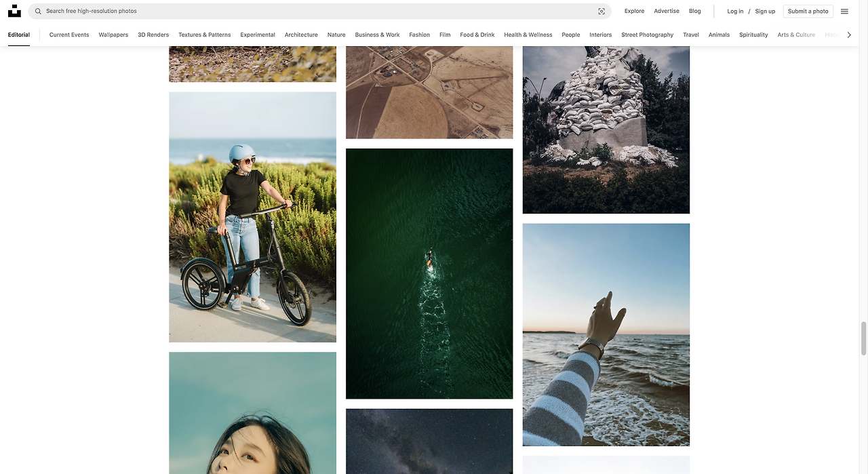Viewport: 868px width, 474px height.
Task: Select Street Photography category
Action: click(648, 35)
